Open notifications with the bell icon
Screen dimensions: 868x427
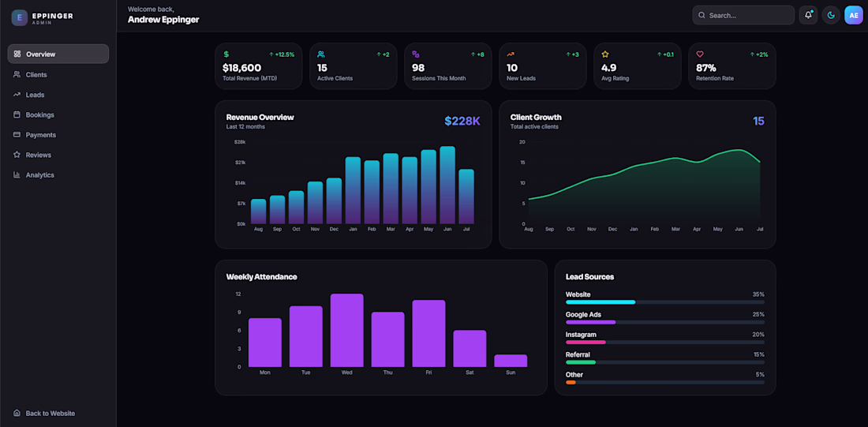[808, 16]
